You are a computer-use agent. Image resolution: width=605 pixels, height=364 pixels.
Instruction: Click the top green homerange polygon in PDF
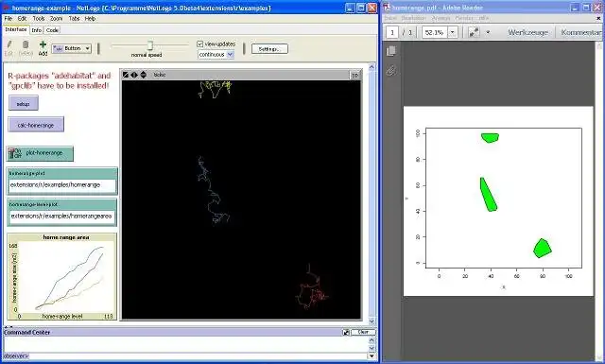pyautogui.click(x=490, y=138)
